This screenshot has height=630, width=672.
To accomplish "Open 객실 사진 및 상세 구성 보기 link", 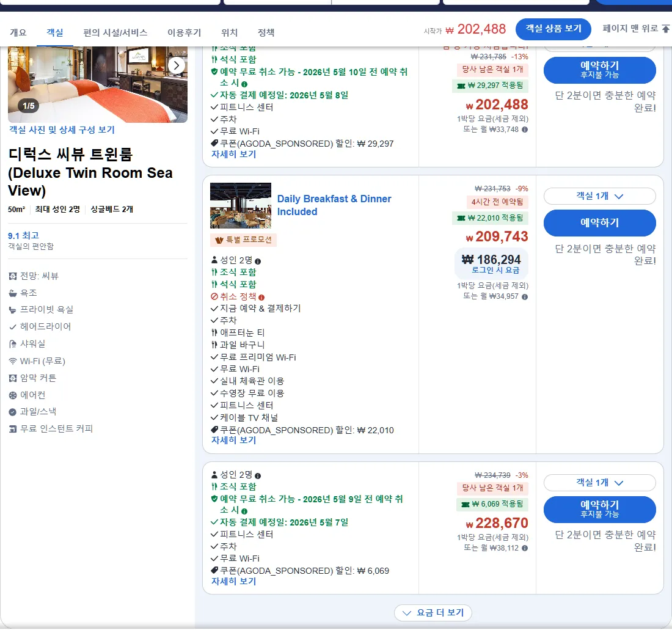I will point(62,130).
